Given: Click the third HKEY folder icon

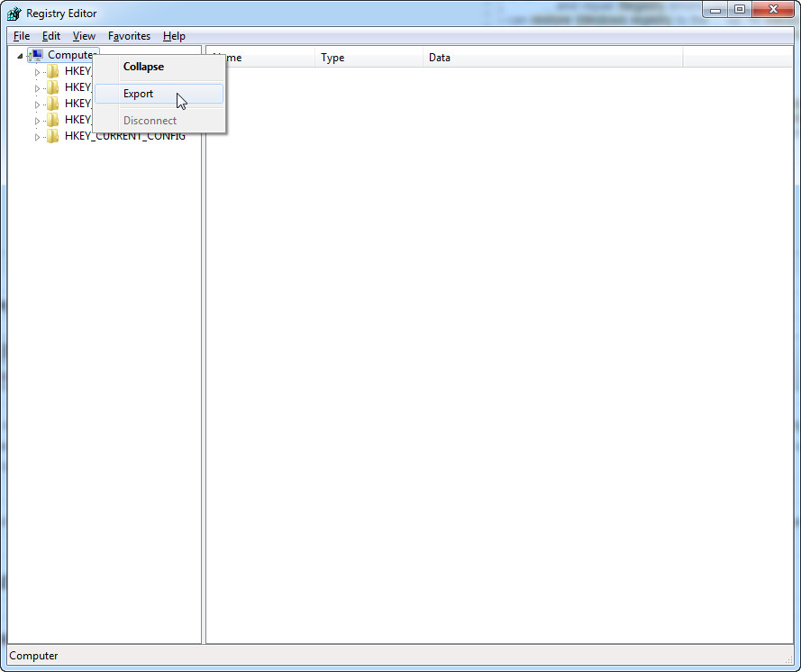Looking at the screenshot, I should [x=52, y=104].
